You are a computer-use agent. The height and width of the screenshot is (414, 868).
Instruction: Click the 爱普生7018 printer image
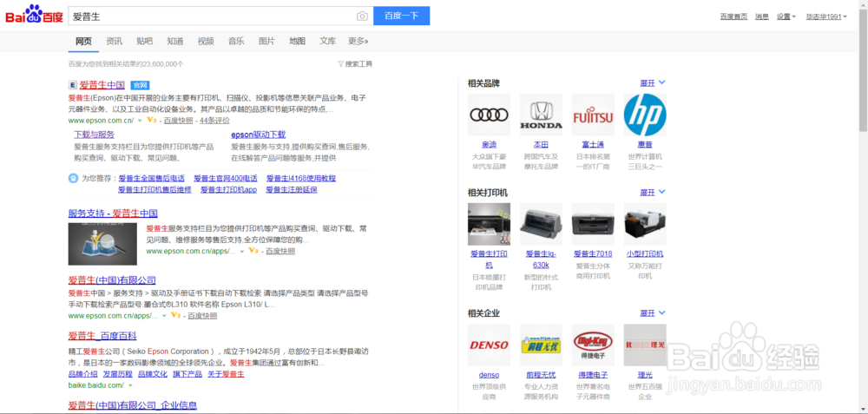coord(593,224)
